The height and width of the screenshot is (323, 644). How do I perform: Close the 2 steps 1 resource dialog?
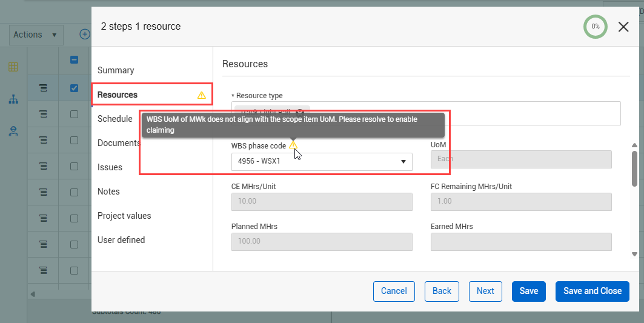623,27
